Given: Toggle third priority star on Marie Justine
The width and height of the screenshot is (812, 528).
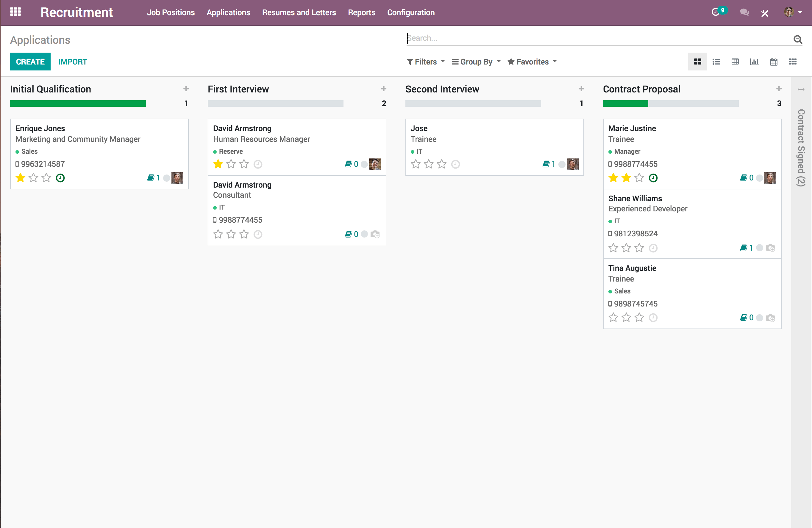Looking at the screenshot, I should pos(639,178).
